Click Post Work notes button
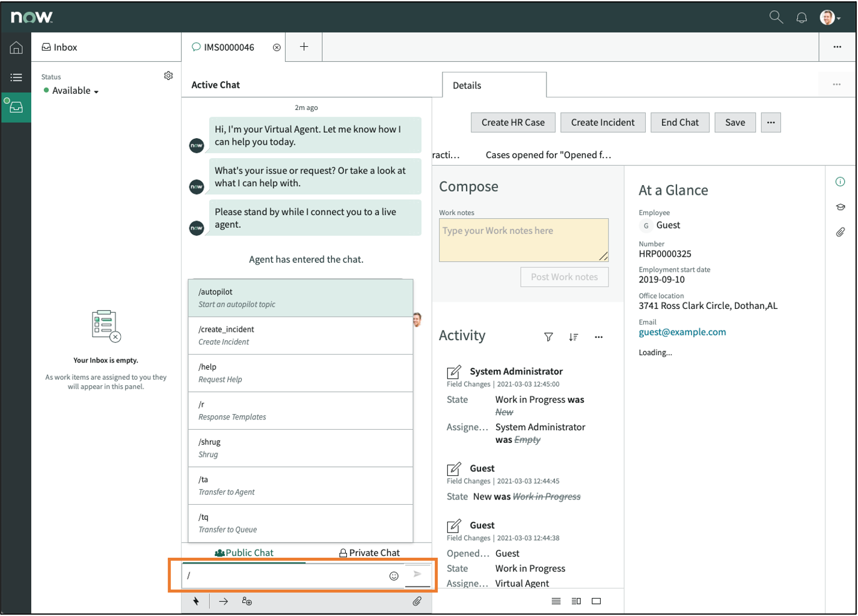 565,277
